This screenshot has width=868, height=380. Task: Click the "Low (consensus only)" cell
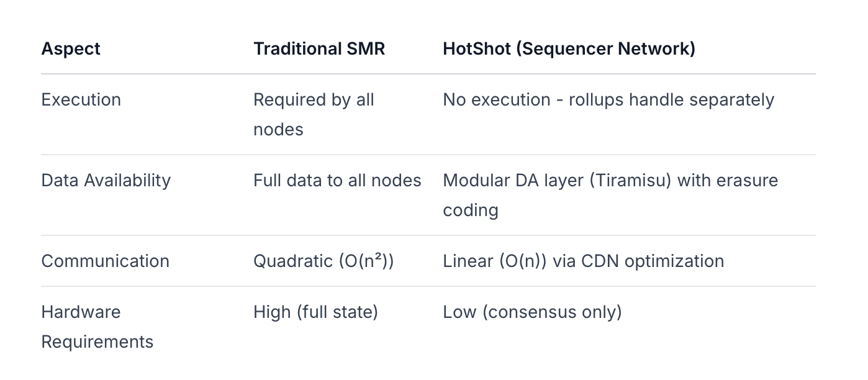[x=532, y=312]
